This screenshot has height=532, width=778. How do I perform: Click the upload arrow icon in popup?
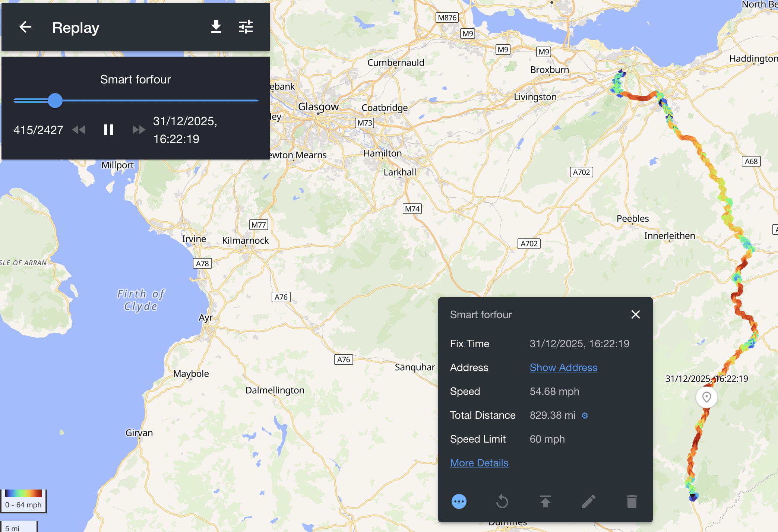tap(545, 501)
